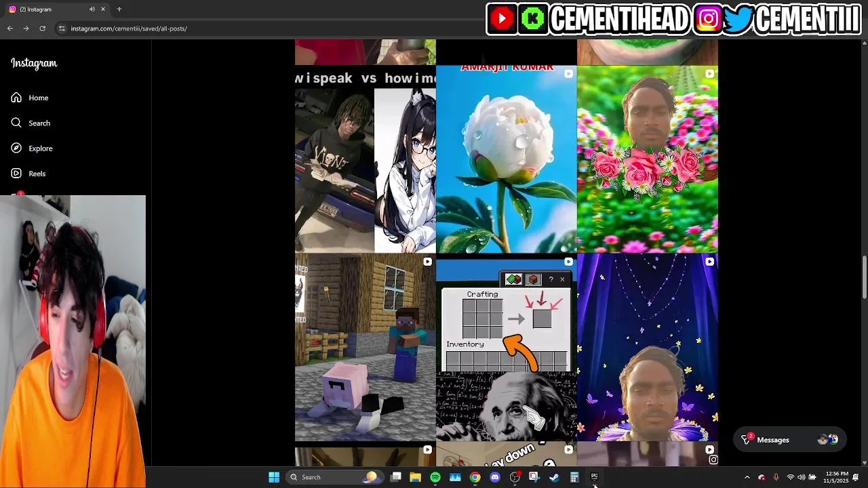
Task: Open Task View in the taskbar
Action: [396, 477]
